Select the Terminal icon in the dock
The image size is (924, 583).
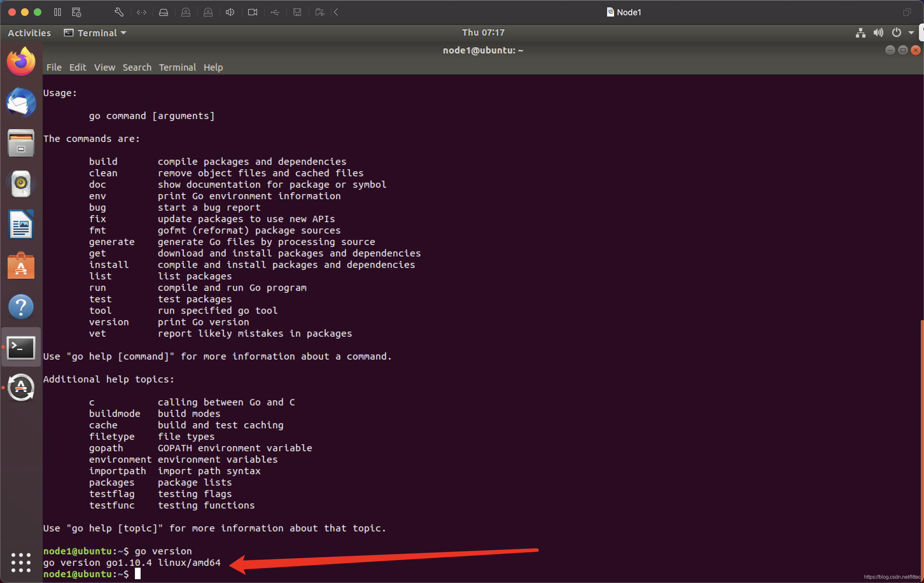21,347
